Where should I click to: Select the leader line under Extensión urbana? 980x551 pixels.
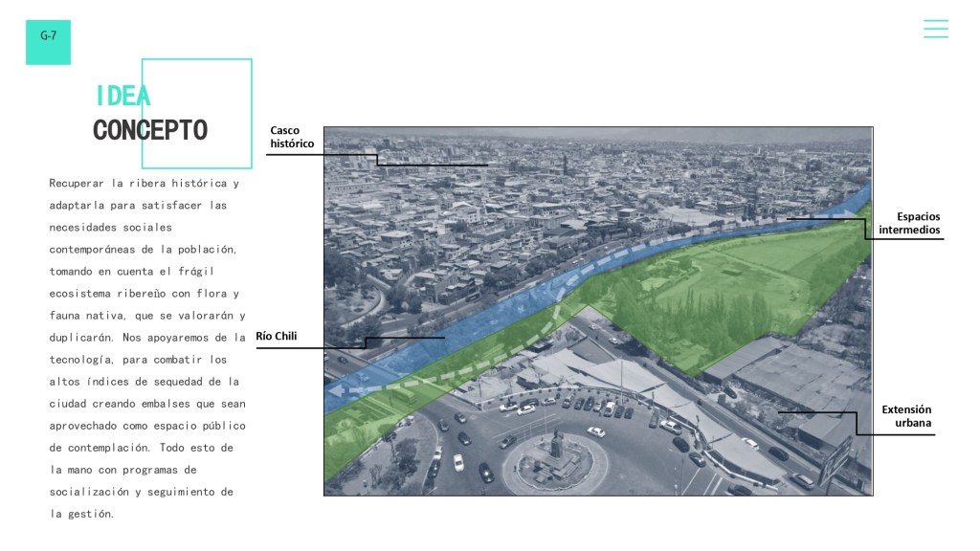pos(895,434)
